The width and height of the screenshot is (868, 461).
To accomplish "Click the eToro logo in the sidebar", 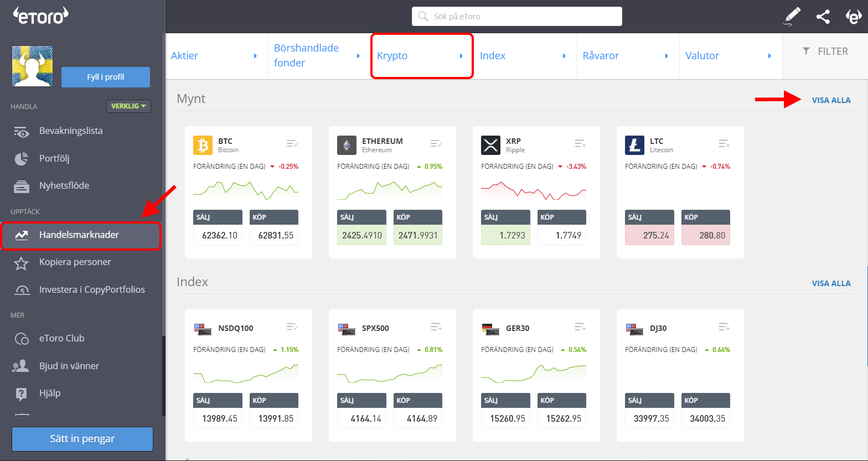I will tap(40, 16).
